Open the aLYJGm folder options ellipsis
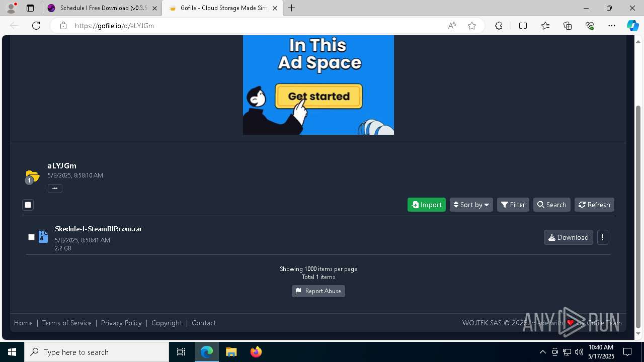Image resolution: width=644 pixels, height=362 pixels. 55,189
